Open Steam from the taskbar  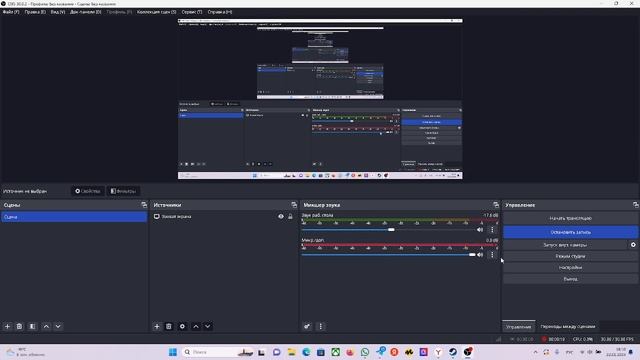point(453,352)
